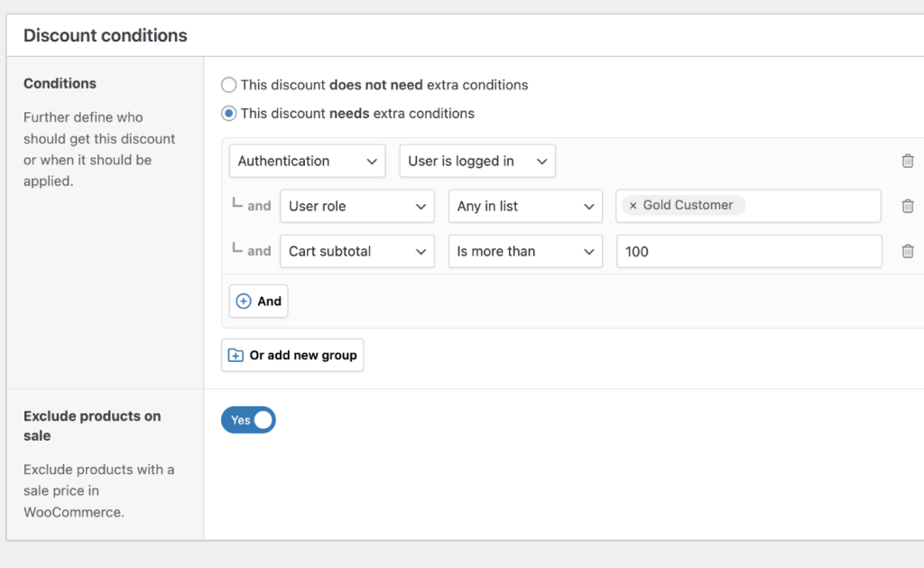Click the plus icon inside the And button

point(245,301)
